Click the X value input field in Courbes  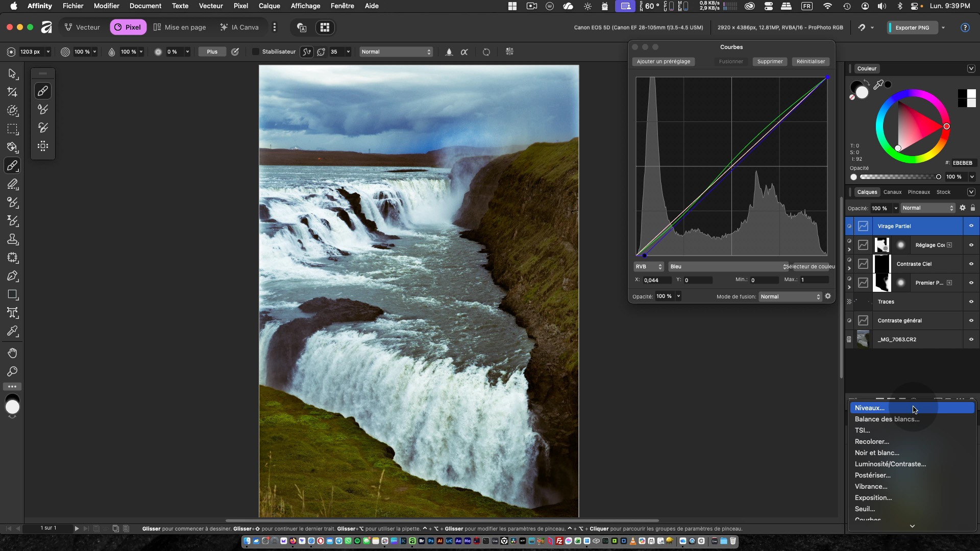pyautogui.click(x=656, y=280)
